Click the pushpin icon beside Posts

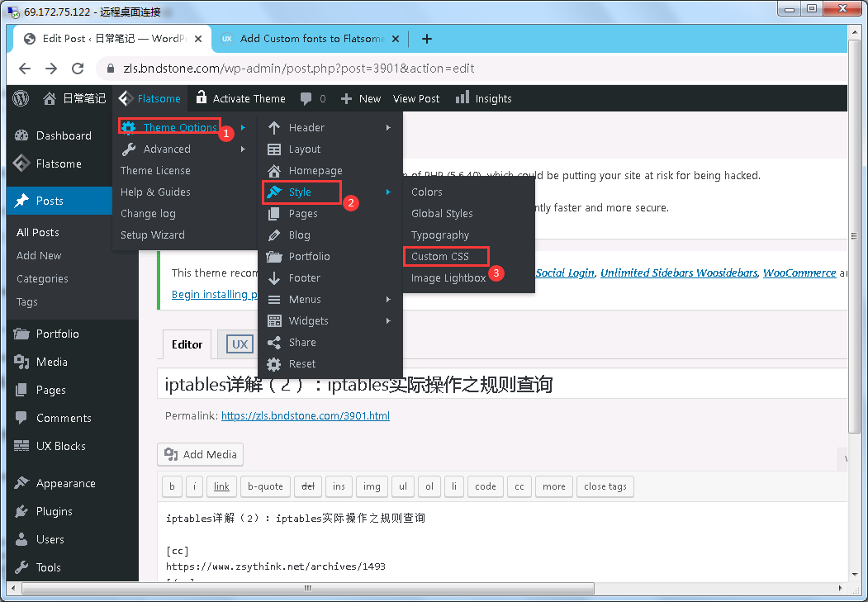(x=21, y=201)
